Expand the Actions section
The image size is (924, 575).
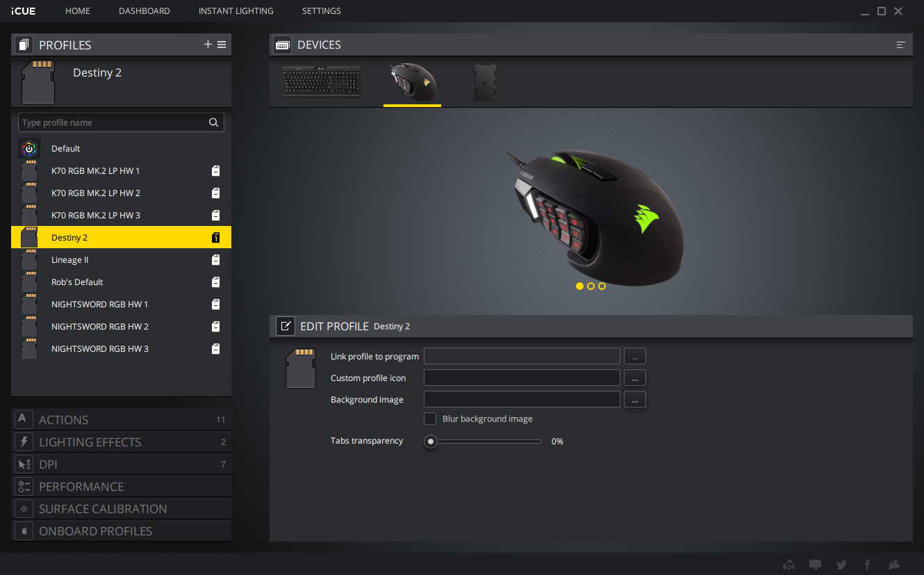[121, 419]
